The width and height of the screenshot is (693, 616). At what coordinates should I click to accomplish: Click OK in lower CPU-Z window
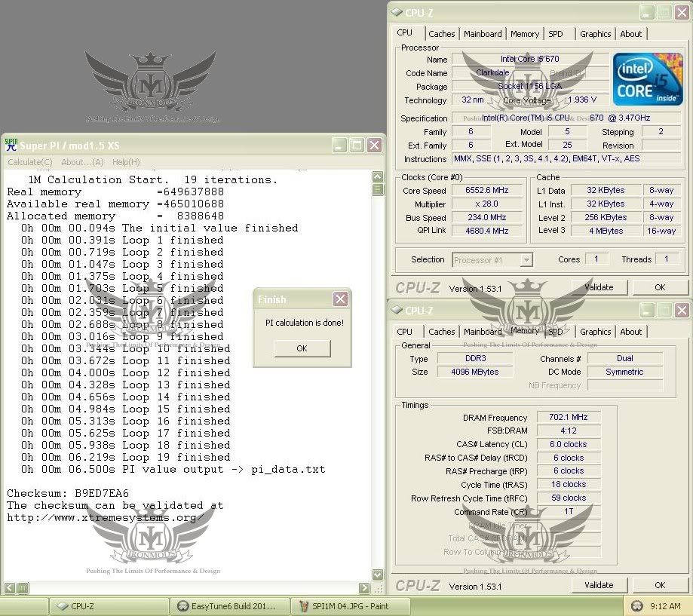[660, 585]
